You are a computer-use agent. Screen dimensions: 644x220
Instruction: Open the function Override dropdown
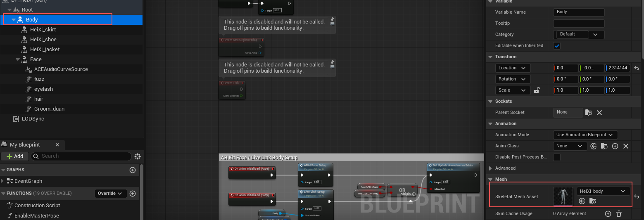pyautogui.click(x=110, y=193)
